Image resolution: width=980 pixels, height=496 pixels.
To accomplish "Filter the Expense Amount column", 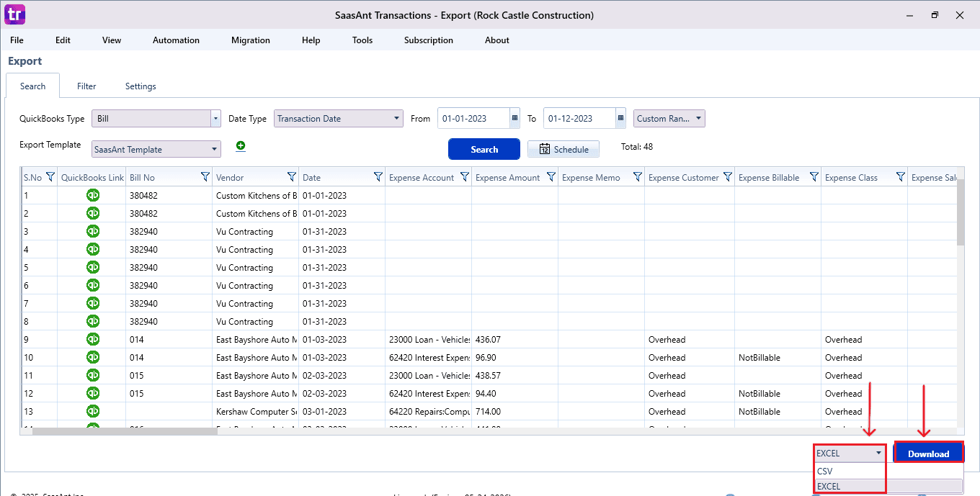I will (x=551, y=177).
